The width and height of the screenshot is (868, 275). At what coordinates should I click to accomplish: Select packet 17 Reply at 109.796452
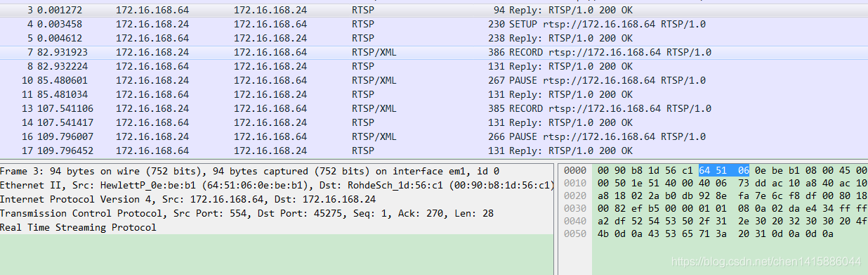point(434,151)
